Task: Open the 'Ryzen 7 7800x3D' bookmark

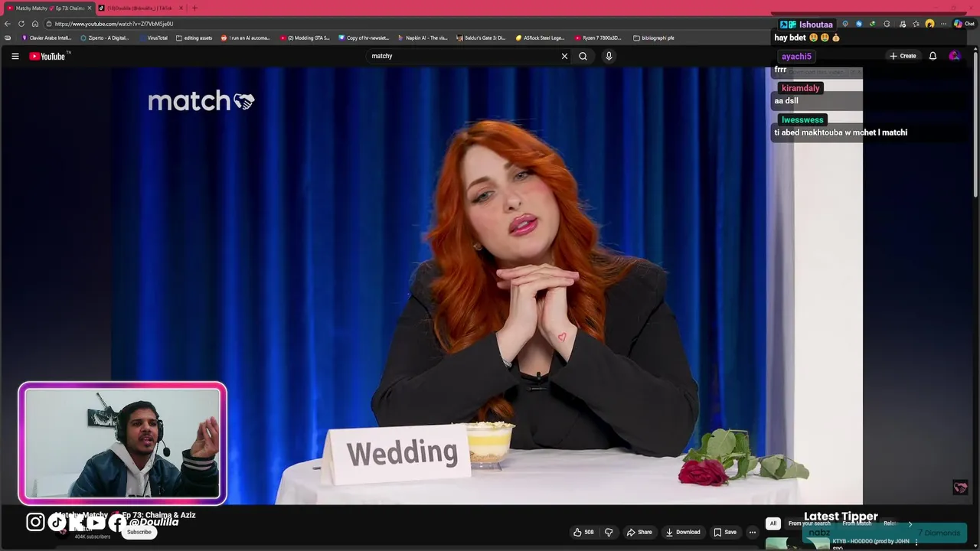Action: (x=598, y=37)
